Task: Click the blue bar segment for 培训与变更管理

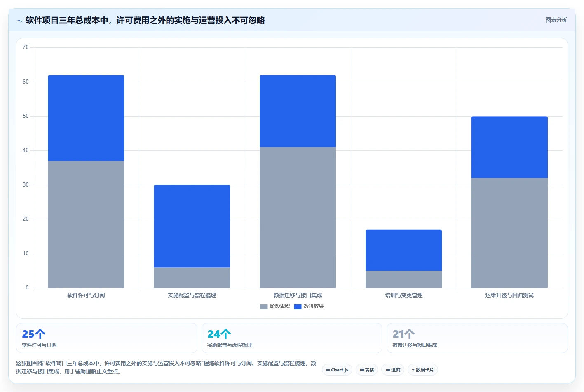Action: [404, 250]
